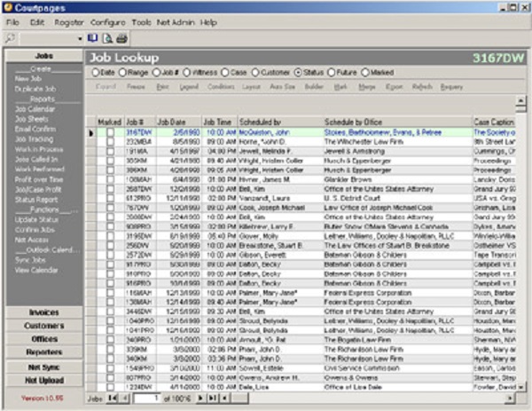
Task: Open the Configure menu
Action: (108, 23)
